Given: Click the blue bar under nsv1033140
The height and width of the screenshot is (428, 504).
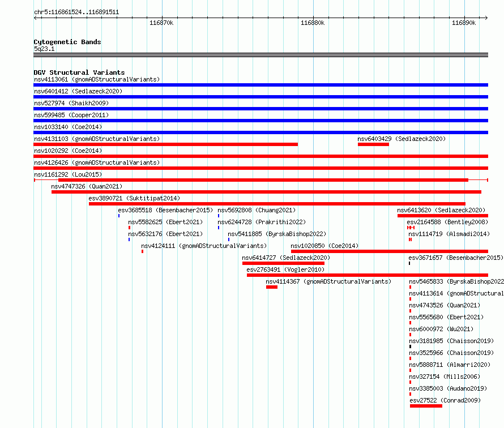Looking at the screenshot, I should 260,132.
